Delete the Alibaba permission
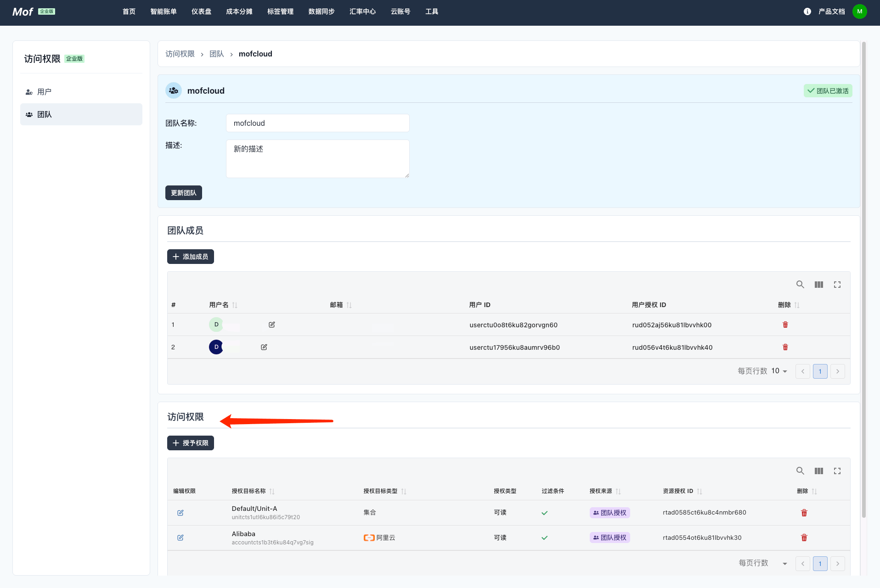The width and height of the screenshot is (880, 588). 804,538
